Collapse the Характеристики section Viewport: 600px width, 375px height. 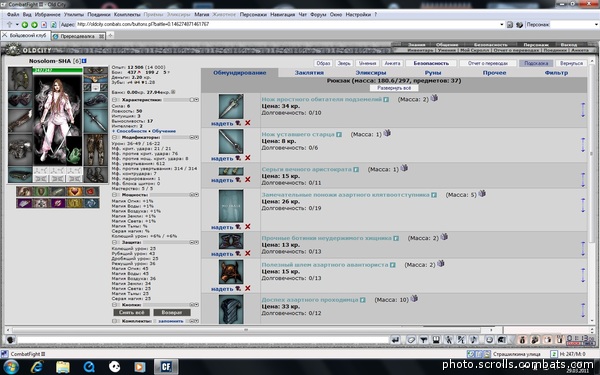point(115,100)
